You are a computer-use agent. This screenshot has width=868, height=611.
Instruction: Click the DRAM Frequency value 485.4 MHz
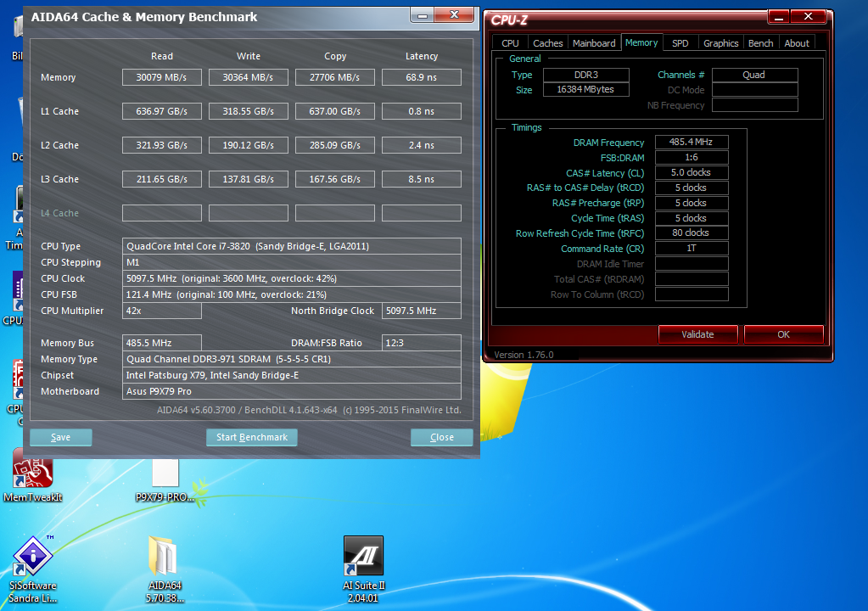[x=692, y=143]
